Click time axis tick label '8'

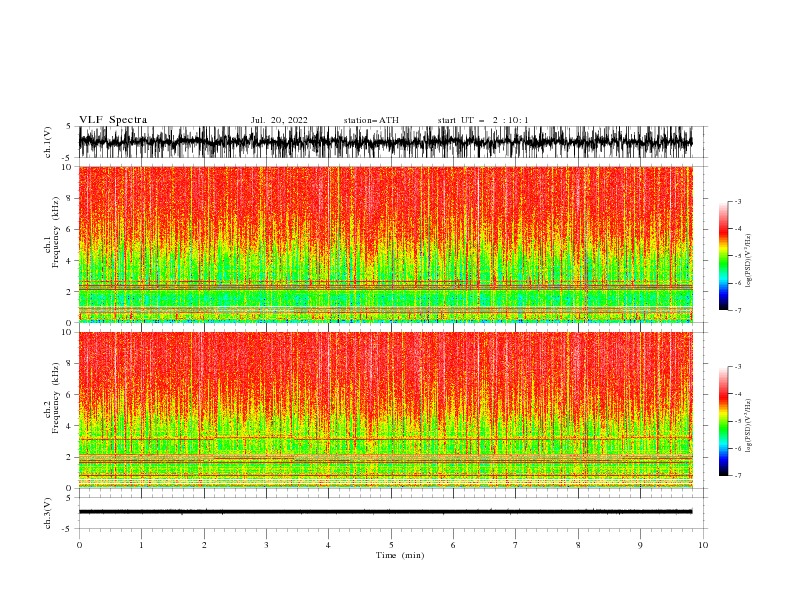pos(578,545)
